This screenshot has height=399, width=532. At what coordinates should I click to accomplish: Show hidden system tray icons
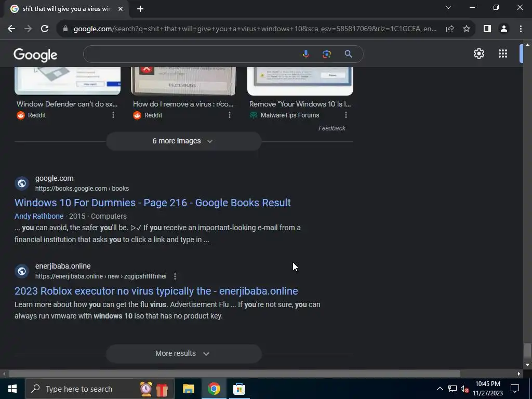pyautogui.click(x=440, y=389)
